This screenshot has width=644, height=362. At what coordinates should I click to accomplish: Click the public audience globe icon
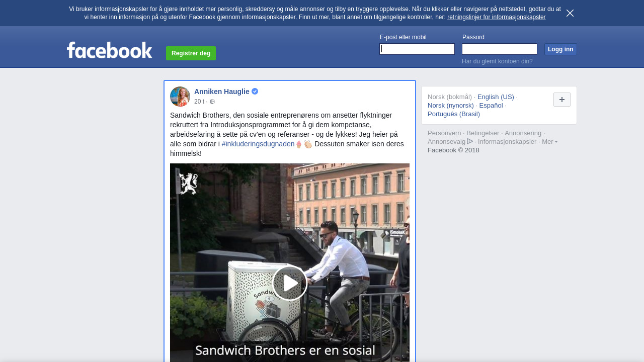[212, 102]
